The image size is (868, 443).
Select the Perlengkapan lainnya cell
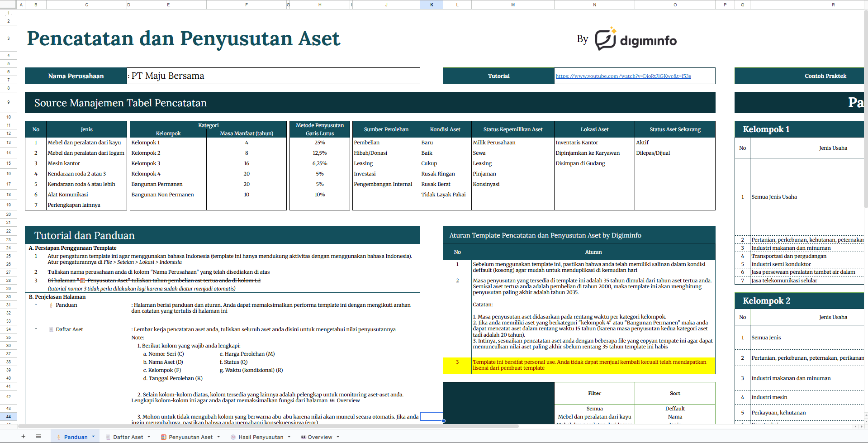click(x=86, y=205)
